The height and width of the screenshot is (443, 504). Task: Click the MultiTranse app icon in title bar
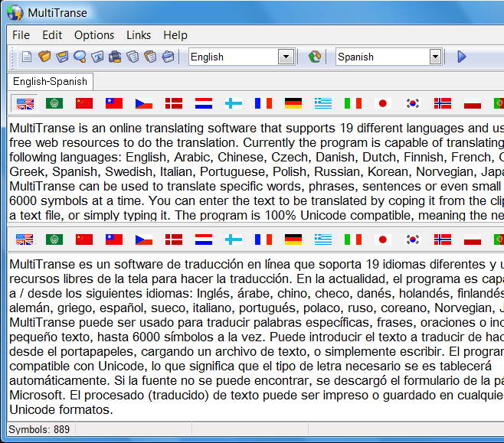[x=15, y=13]
